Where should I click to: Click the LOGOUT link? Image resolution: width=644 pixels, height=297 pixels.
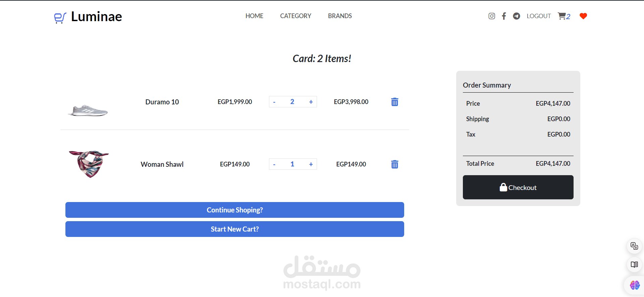tap(539, 16)
